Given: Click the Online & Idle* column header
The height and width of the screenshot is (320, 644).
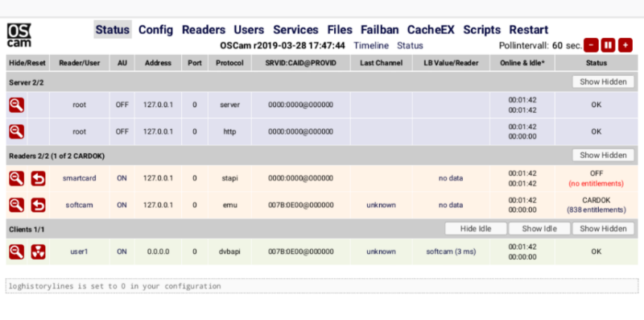Looking at the screenshot, I should pyautogui.click(x=522, y=63).
